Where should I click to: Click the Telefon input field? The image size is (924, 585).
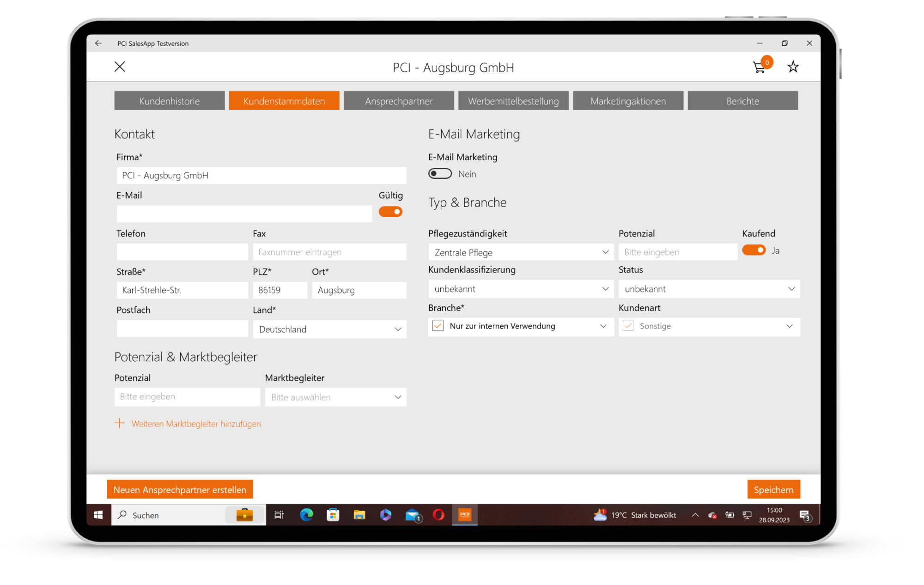tap(182, 252)
